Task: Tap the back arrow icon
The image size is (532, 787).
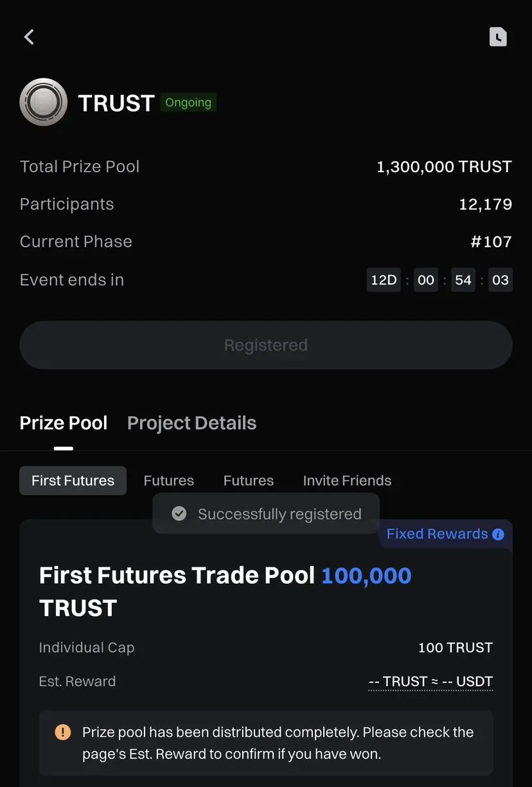Action: coord(29,37)
